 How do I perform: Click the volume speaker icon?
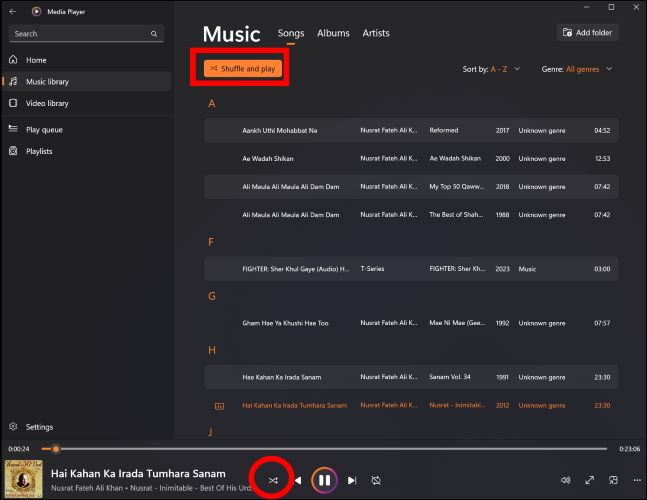pos(565,480)
